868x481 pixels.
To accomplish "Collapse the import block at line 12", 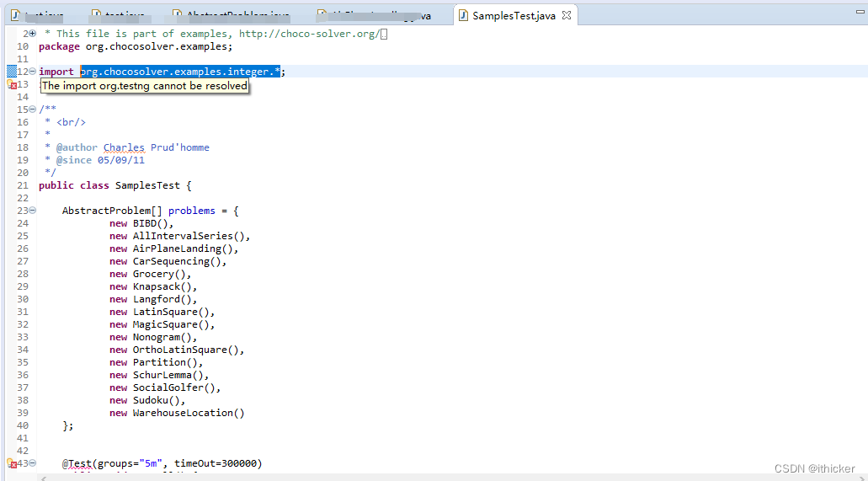I will coord(33,72).
